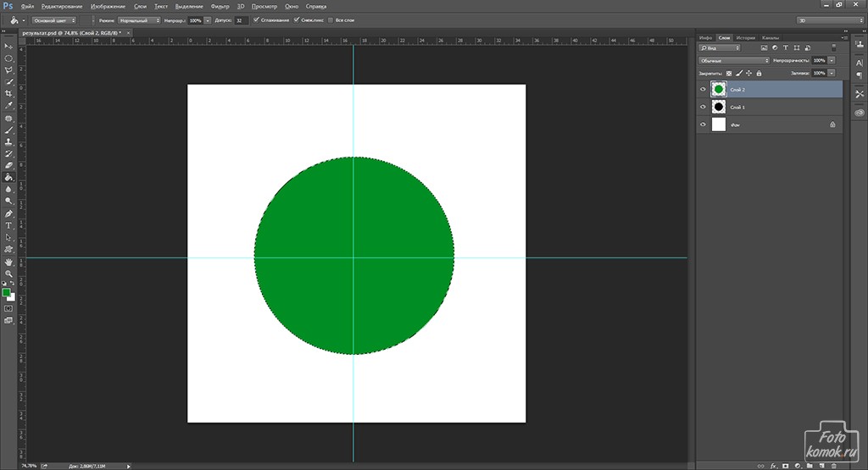Click the green foreground color swatch
Image resolution: width=868 pixels, height=470 pixels.
pyautogui.click(x=6, y=292)
